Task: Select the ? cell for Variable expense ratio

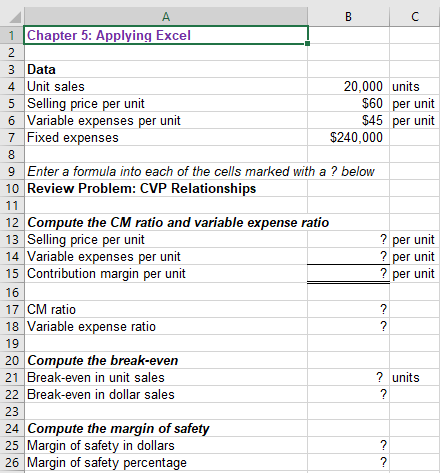Action: click(348, 326)
